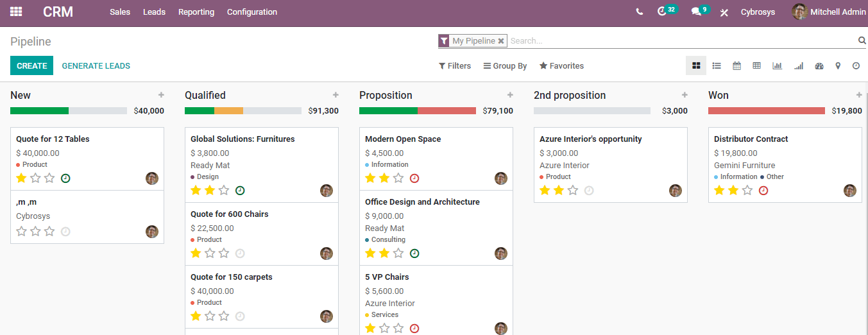Open the Favorites dropdown

[x=561, y=65]
